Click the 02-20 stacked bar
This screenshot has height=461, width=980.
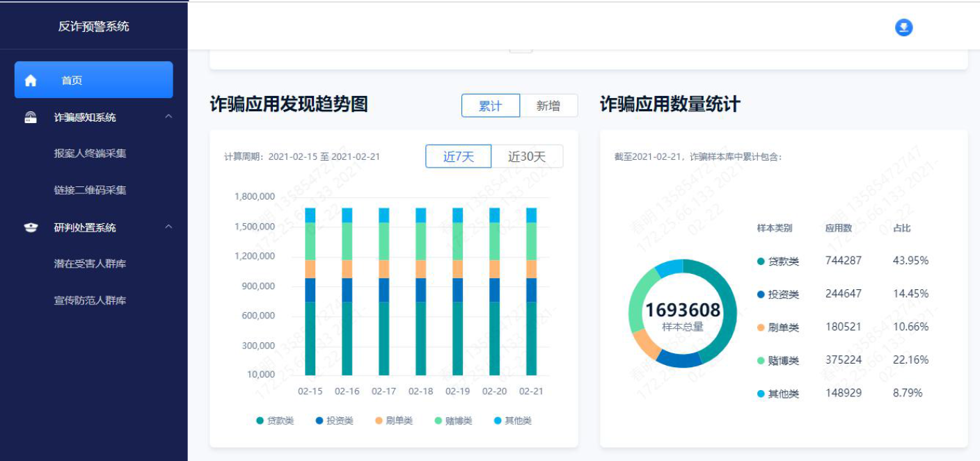point(495,291)
